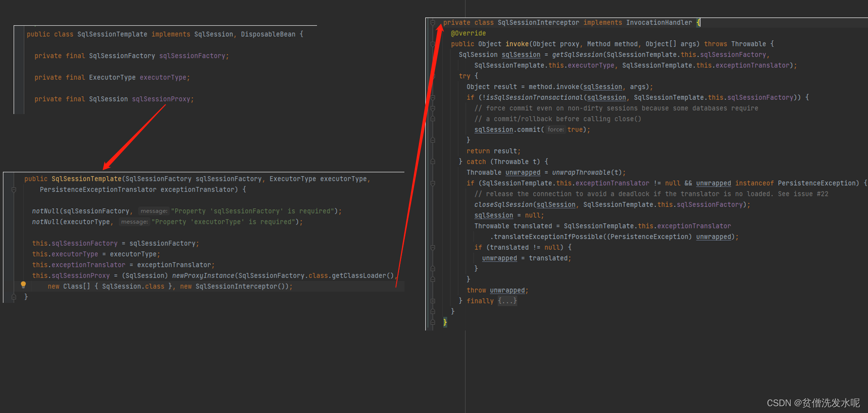Expand the folded finally block gutter marker
868x413 pixels.
(433, 301)
